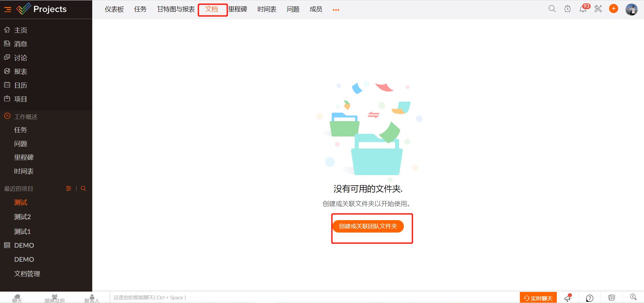
Task: Click the timer stopwatch icon
Action: tap(568, 9)
